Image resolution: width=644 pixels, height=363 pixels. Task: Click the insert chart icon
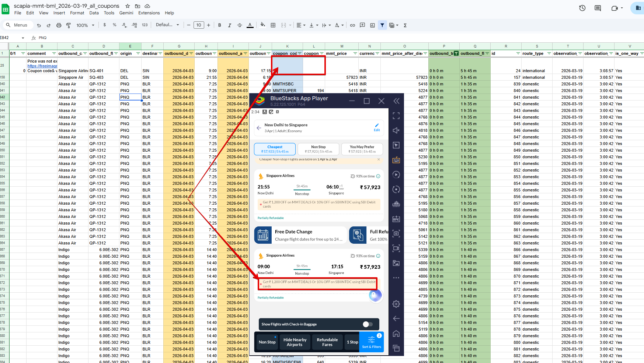click(x=372, y=25)
